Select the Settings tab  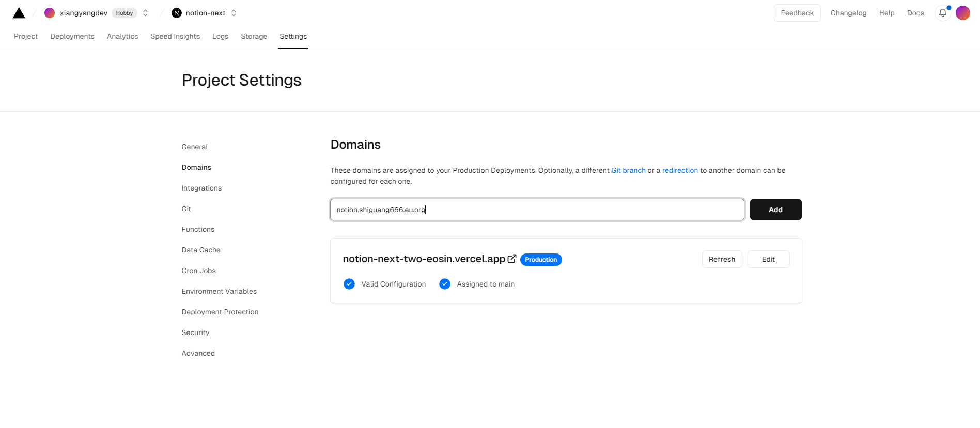click(293, 36)
